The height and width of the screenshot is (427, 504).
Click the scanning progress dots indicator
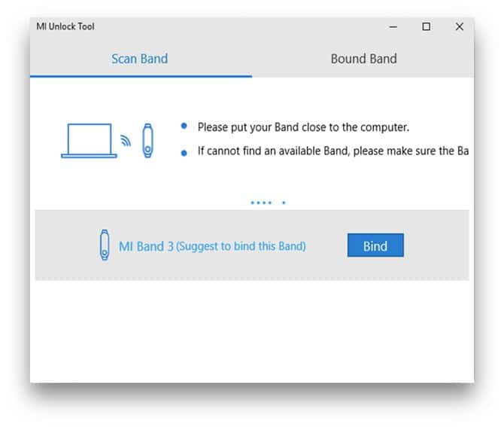(268, 203)
